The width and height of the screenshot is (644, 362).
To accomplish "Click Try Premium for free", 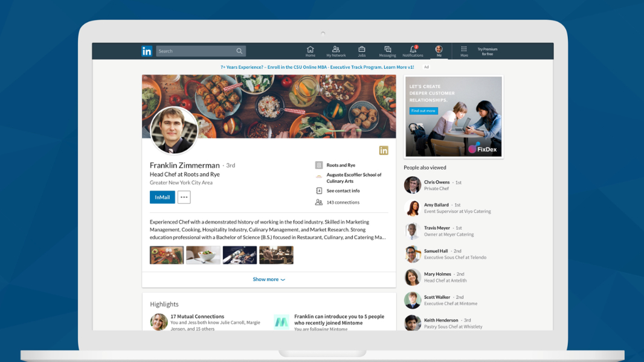I will pyautogui.click(x=487, y=51).
